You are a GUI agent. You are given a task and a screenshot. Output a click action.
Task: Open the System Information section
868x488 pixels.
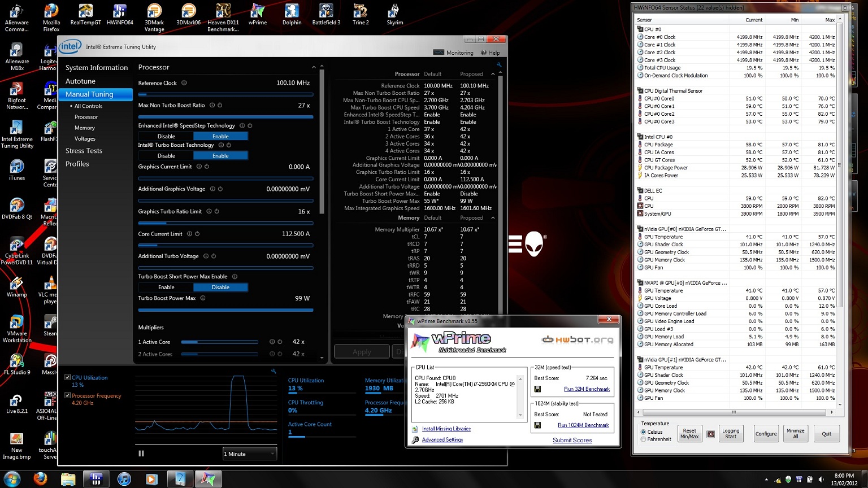[x=97, y=67]
